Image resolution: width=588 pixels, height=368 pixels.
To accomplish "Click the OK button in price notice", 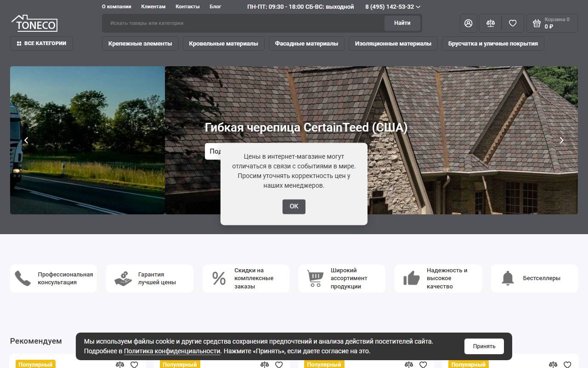I will point(294,207).
